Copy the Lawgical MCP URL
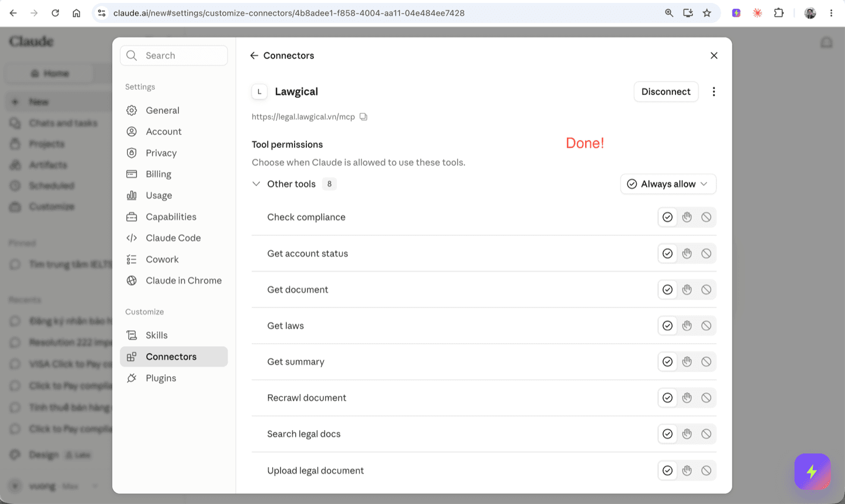Screen dimensions: 845x504 [363, 117]
